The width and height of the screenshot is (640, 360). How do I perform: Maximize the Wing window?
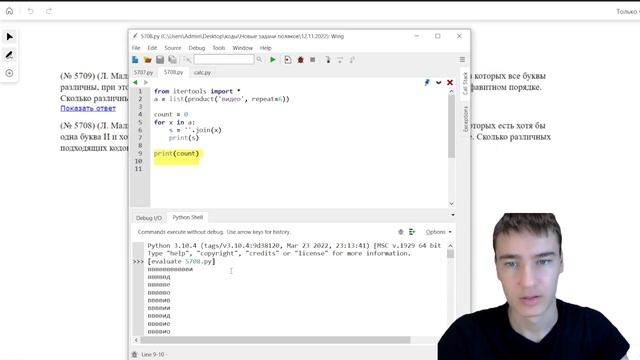(x=438, y=36)
